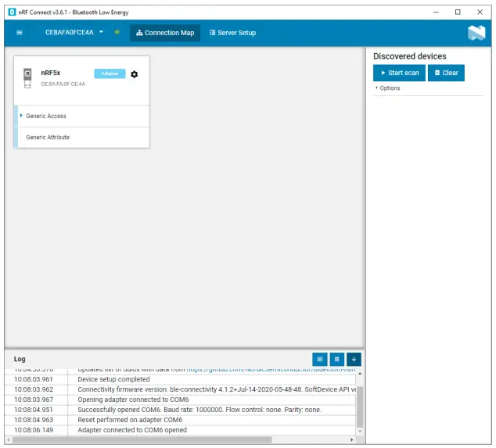The height and width of the screenshot is (448, 496).
Task: Click the log scroll left arrow
Action: [9, 439]
